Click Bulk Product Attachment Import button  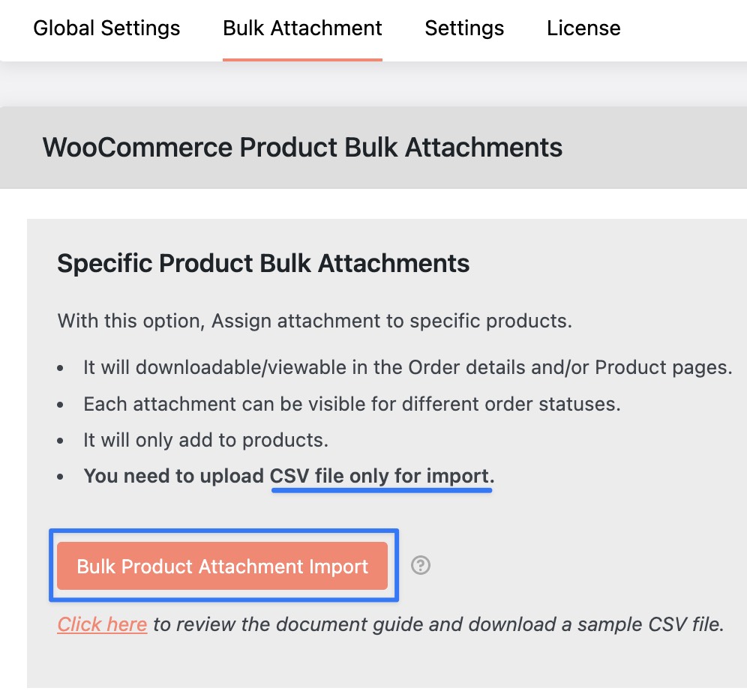(223, 566)
